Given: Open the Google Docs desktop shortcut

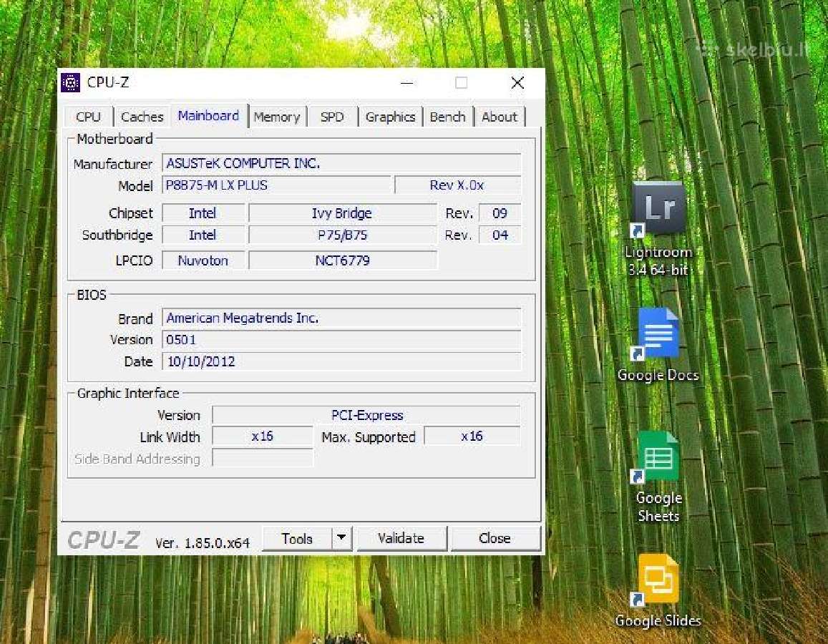Looking at the screenshot, I should pyautogui.click(x=658, y=344).
